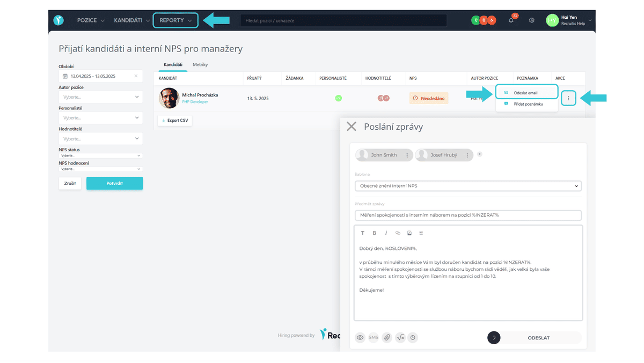Viewport: 644px width, 363px height.
Task: Open the notifications bell icon
Action: (511, 20)
